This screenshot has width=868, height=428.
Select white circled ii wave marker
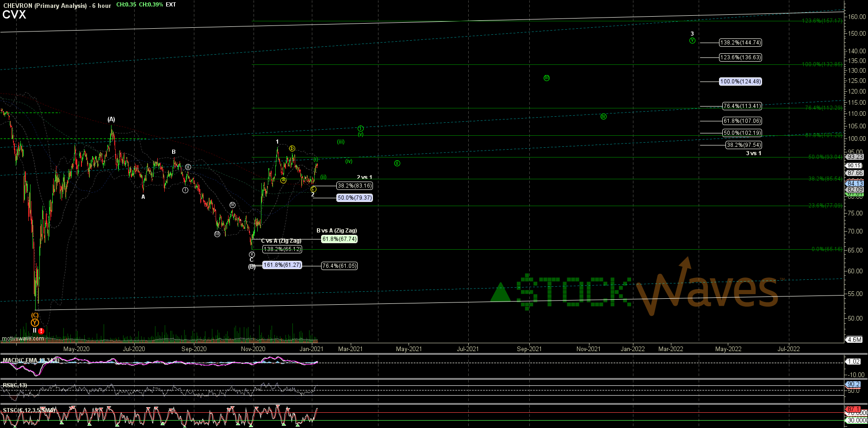pos(188,167)
